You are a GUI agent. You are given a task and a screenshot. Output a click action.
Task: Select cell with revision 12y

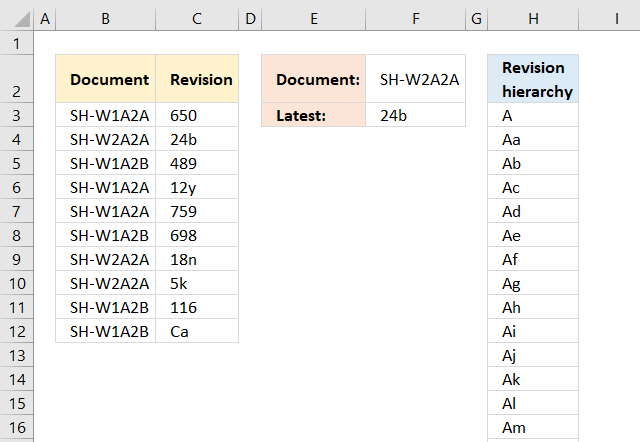click(x=197, y=187)
